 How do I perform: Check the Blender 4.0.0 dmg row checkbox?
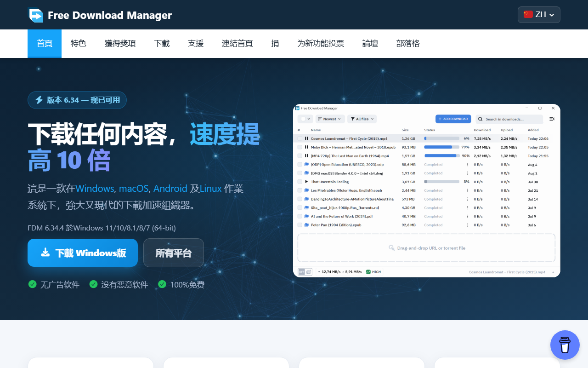300,173
